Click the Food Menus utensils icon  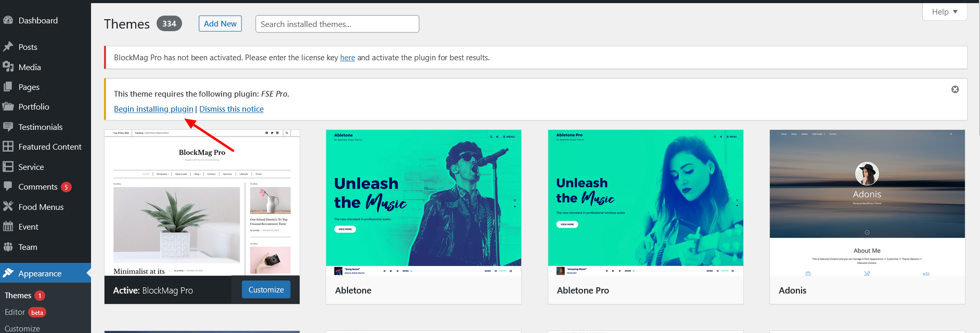coord(8,206)
